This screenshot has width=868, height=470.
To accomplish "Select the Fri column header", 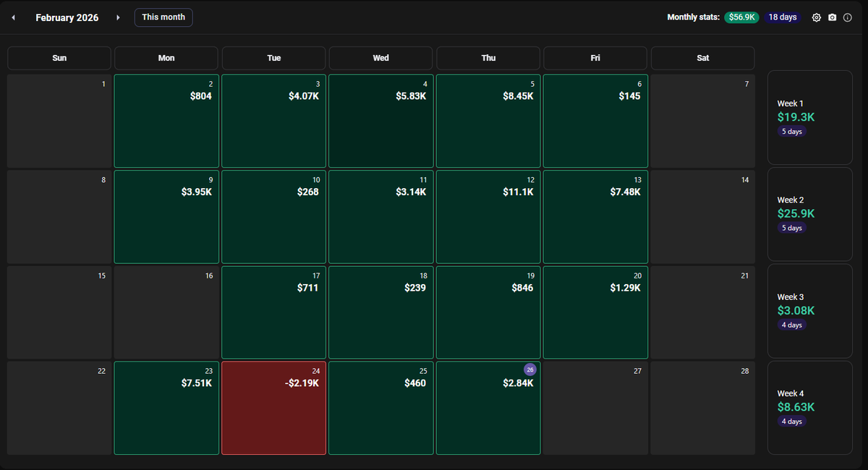I will coord(595,58).
